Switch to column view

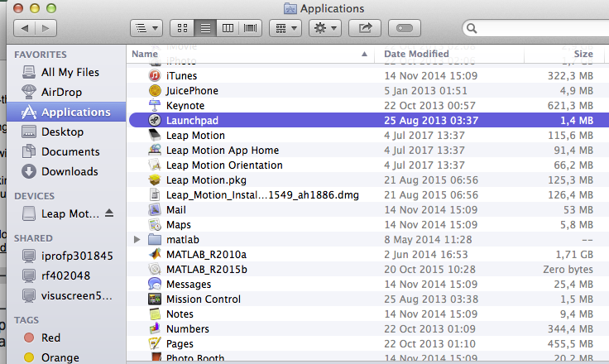[x=228, y=28]
